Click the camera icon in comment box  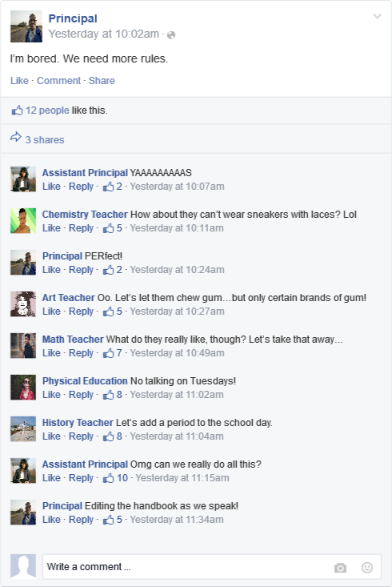[340, 568]
